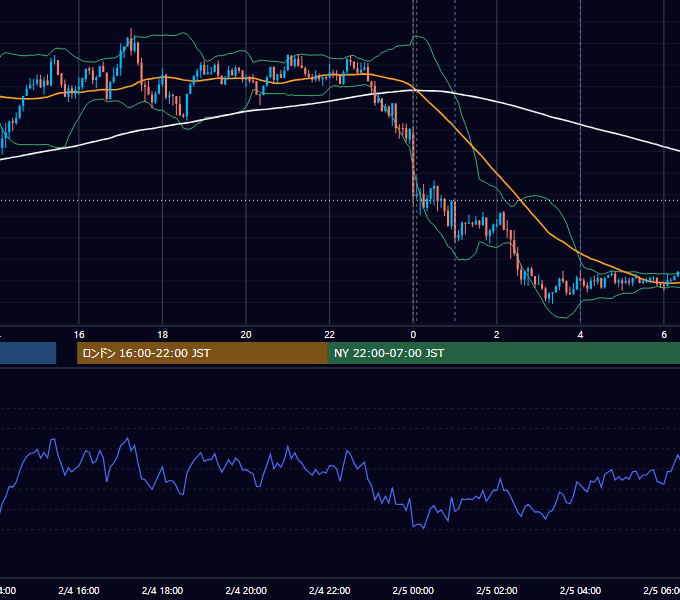Click the 0 hour label on price chart axis
This screenshot has width=680, height=600.
point(413,335)
